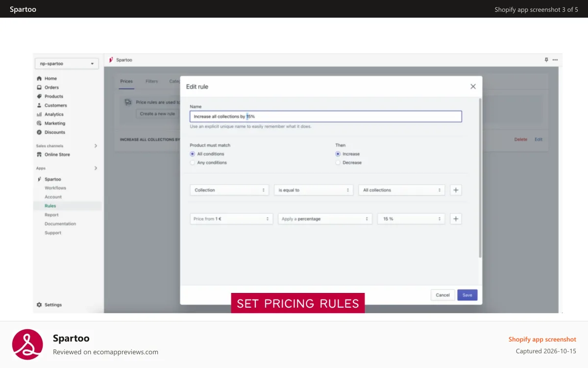588x368 pixels.
Task: Switch to the Filters tab
Action: tap(151, 81)
